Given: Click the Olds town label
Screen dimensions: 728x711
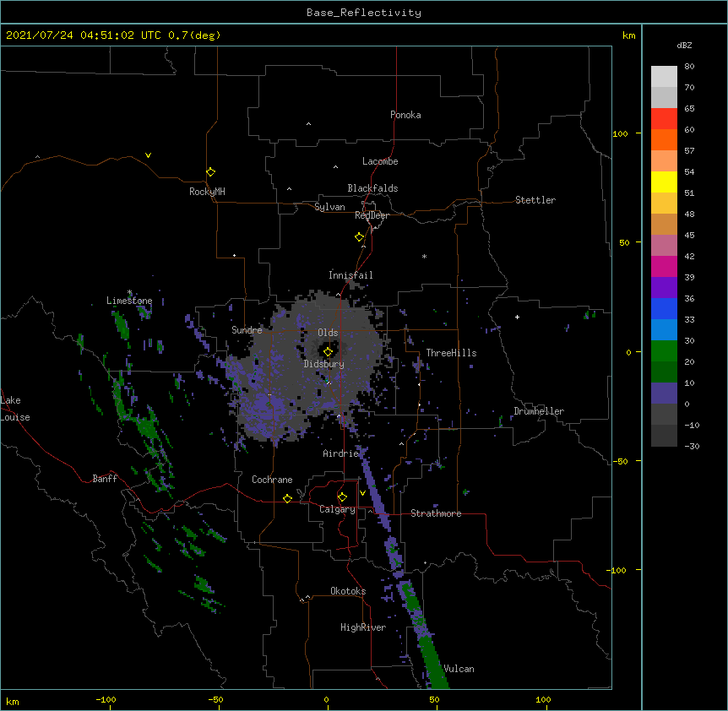Looking at the screenshot, I should [328, 333].
